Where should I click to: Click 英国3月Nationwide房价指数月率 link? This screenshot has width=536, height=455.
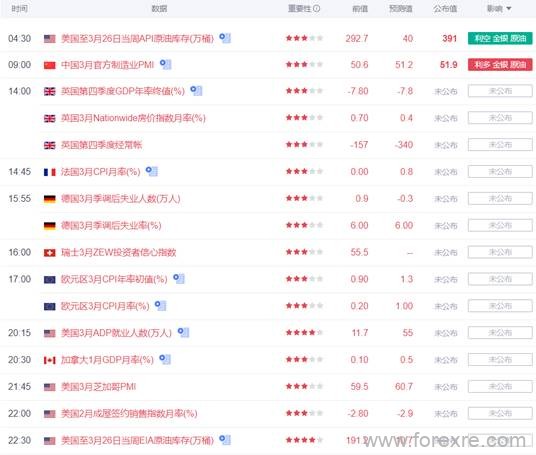point(133,118)
